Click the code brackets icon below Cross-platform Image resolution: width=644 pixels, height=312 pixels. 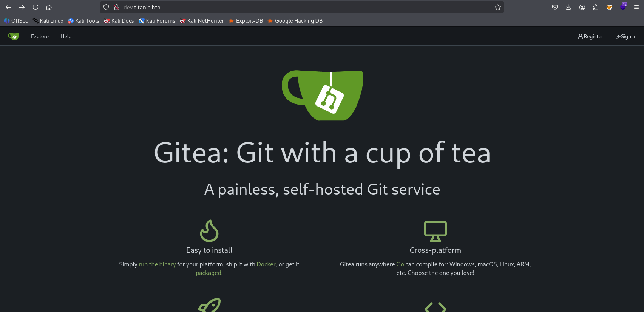[436, 307]
